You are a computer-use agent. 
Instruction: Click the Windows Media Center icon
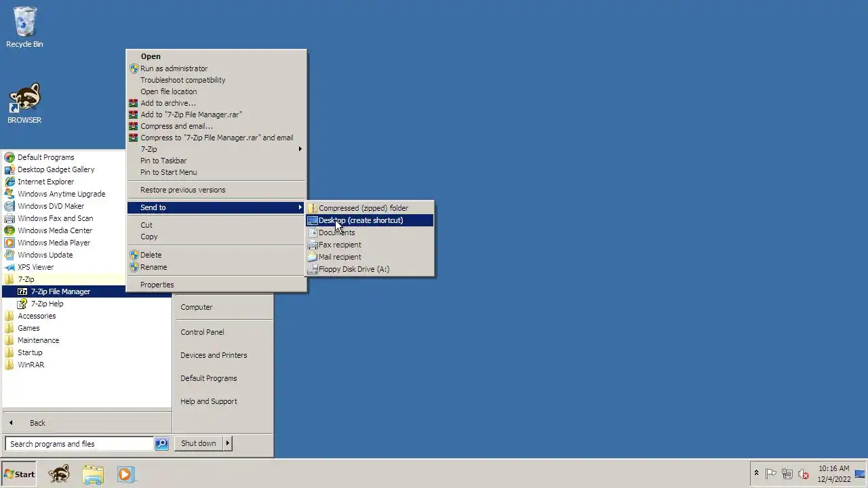(9, 230)
